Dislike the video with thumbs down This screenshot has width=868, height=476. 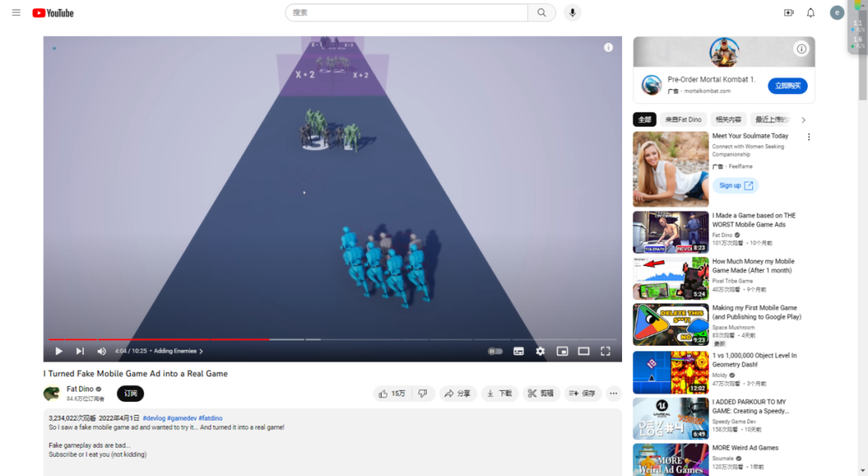point(423,393)
